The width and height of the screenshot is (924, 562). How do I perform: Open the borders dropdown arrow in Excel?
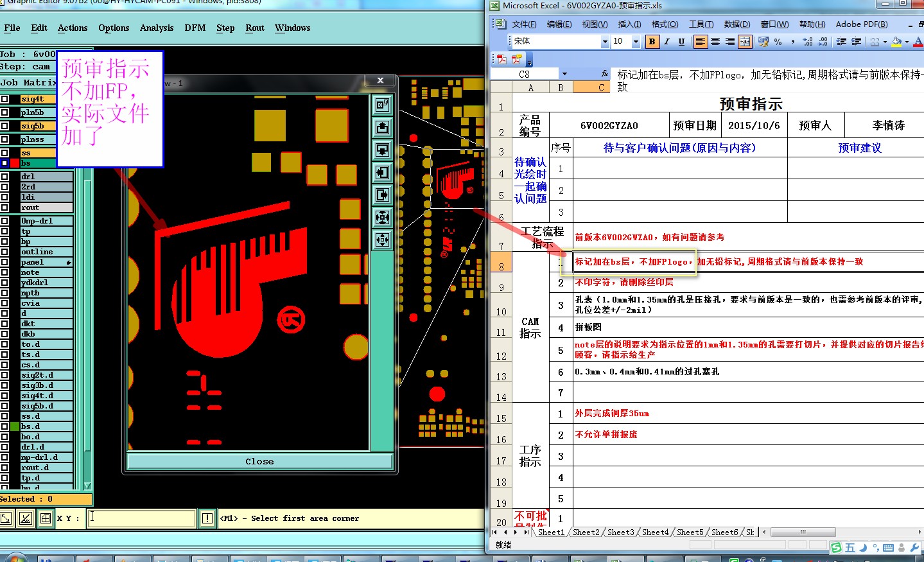tap(885, 42)
